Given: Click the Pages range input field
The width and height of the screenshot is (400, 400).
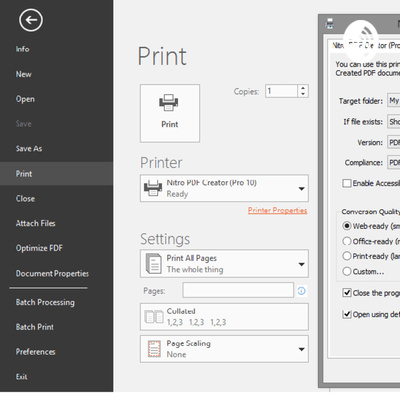Looking at the screenshot, I should [x=238, y=290].
